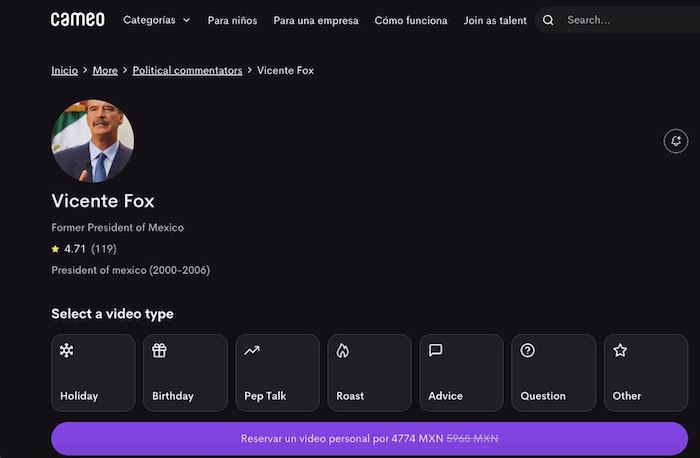700x458 pixels.
Task: Click the star Other icon
Action: pyautogui.click(x=620, y=351)
